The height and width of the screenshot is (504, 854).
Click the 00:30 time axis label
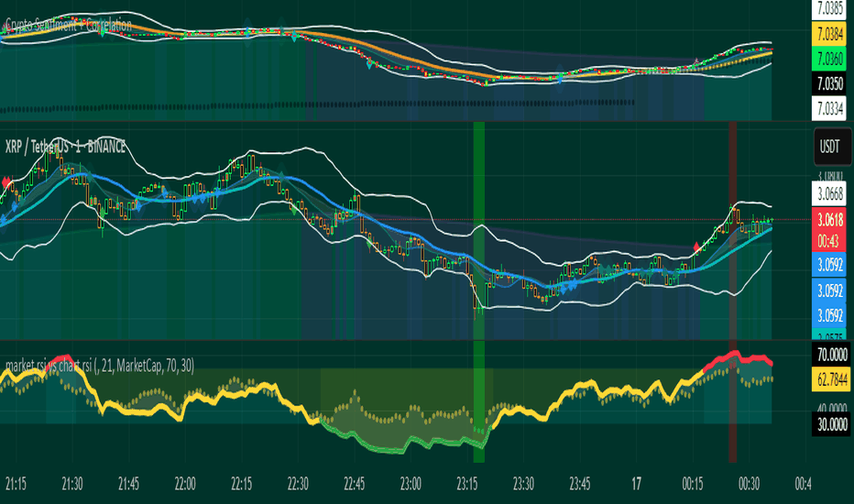[749, 483]
